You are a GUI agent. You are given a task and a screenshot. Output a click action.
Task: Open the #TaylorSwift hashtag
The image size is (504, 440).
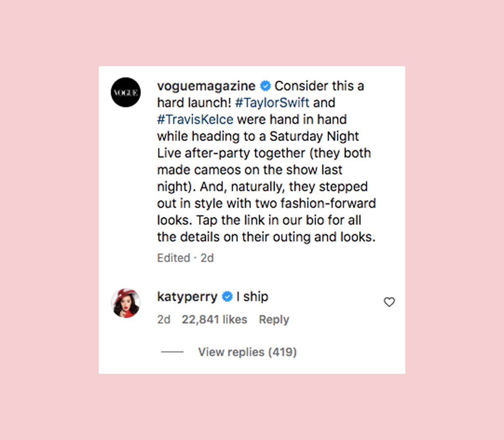point(272,103)
